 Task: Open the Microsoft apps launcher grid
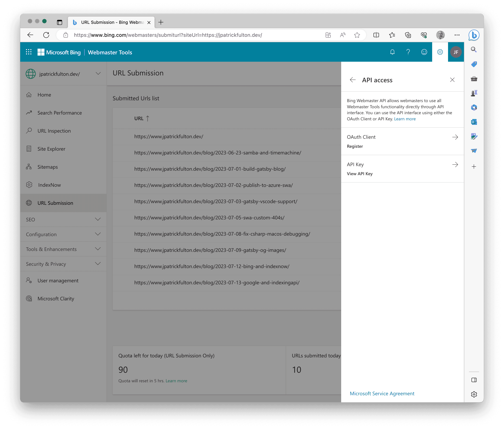point(29,52)
